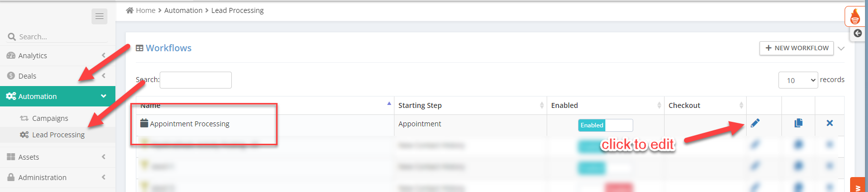Click the workflows Search input field

tap(195, 80)
